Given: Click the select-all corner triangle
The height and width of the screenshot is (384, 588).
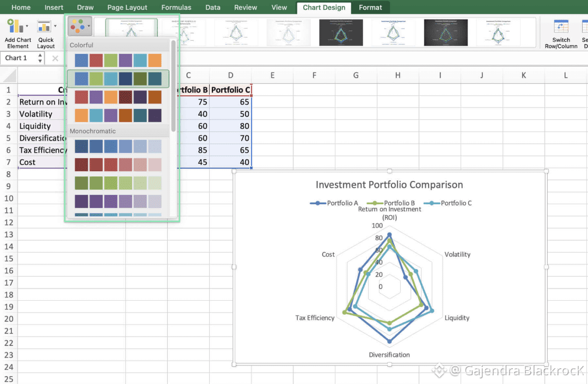Looking at the screenshot, I should point(9,75).
